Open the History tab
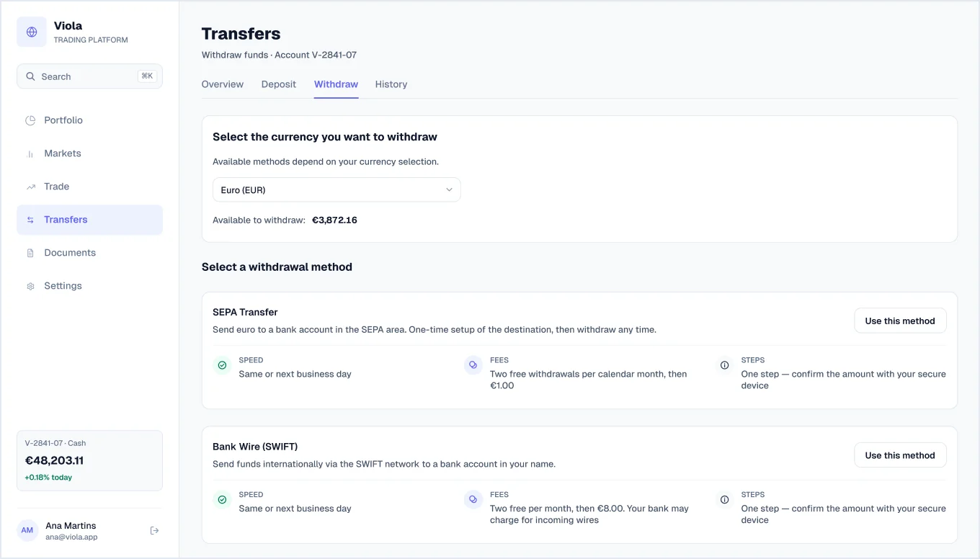Screen dimensions: 980x559 (x=391, y=84)
